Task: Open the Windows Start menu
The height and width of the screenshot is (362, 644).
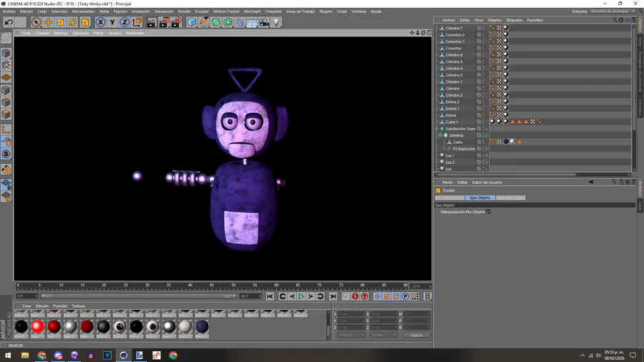Action: pyautogui.click(x=8, y=356)
